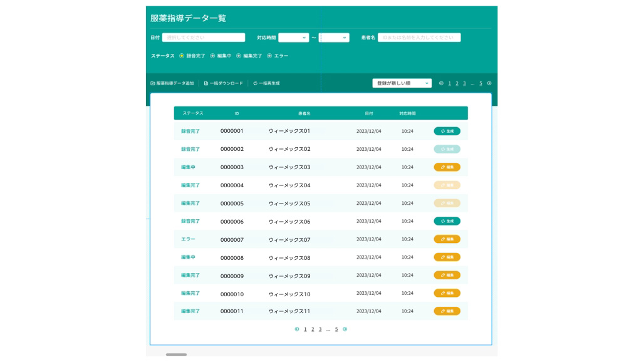
Task: Open the 対応時間 start time dropdown
Action: [293, 38]
